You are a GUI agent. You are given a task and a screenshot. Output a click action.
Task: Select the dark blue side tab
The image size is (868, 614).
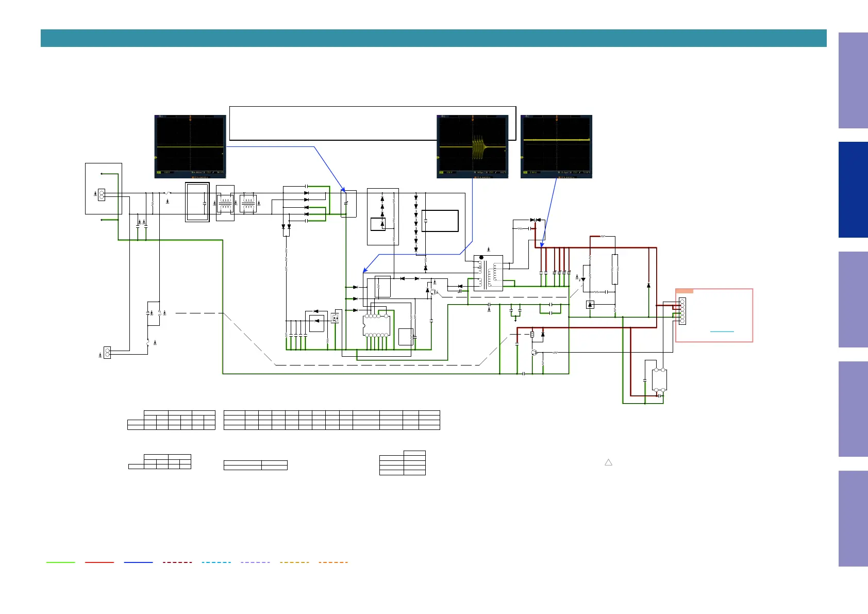[x=853, y=190]
